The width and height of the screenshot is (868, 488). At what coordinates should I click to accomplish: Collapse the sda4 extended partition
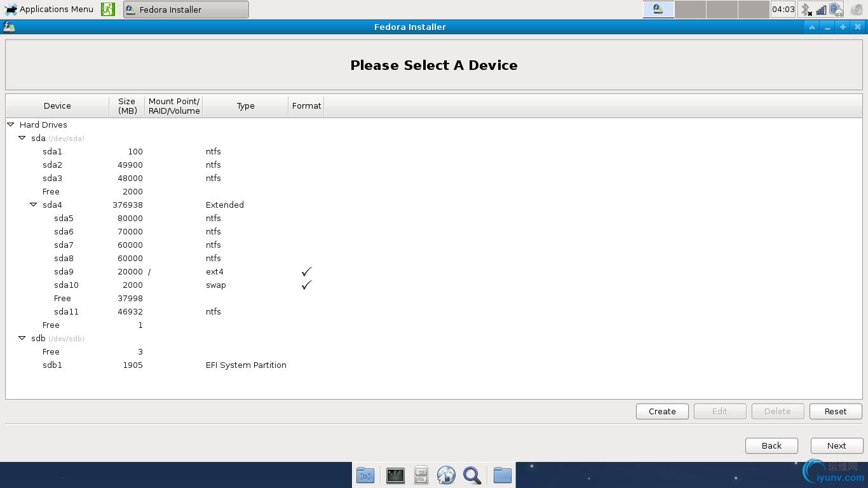[33, 205]
